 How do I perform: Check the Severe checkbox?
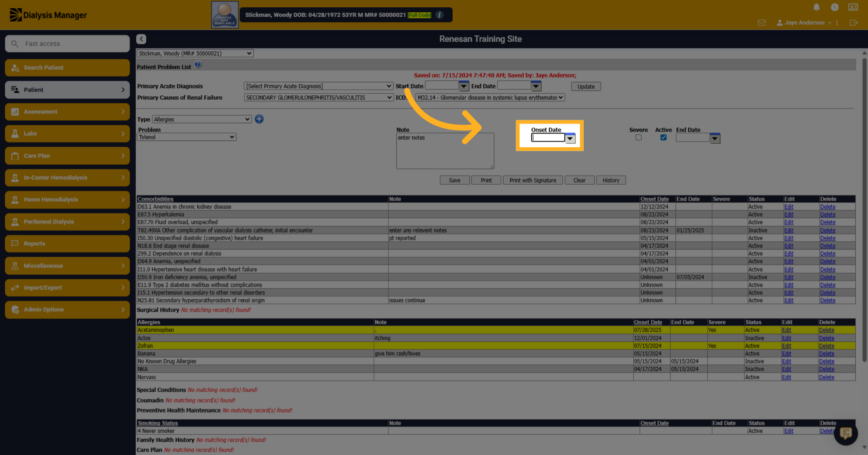click(x=638, y=138)
